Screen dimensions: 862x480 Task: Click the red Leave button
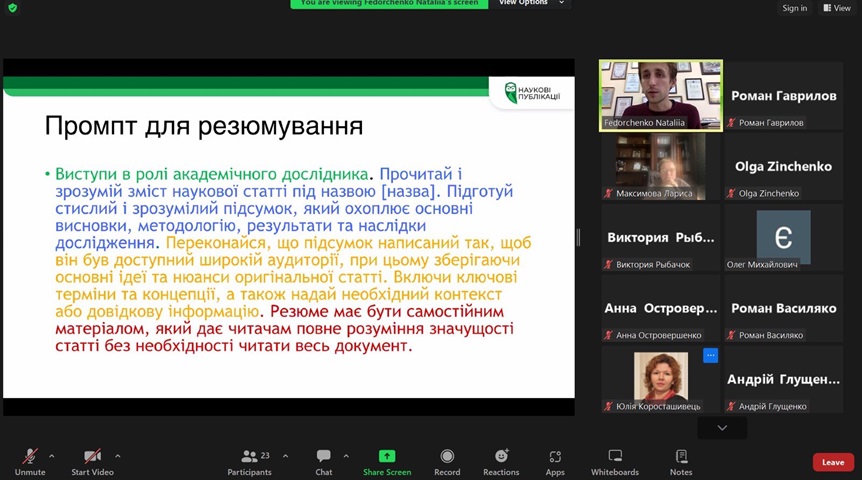pos(832,462)
